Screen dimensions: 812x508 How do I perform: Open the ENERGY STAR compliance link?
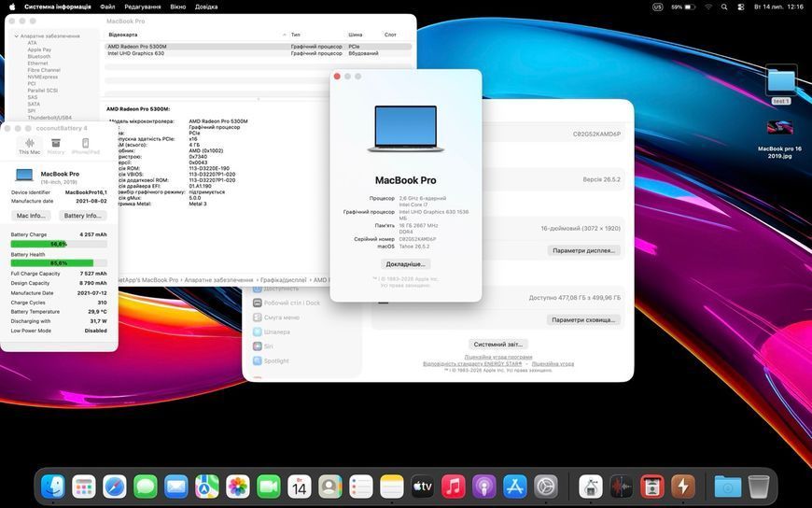pos(472,364)
